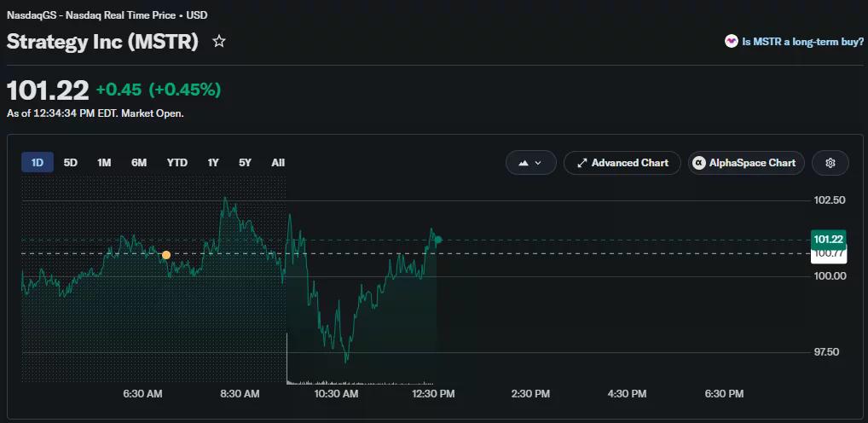Show the All time range

278,163
